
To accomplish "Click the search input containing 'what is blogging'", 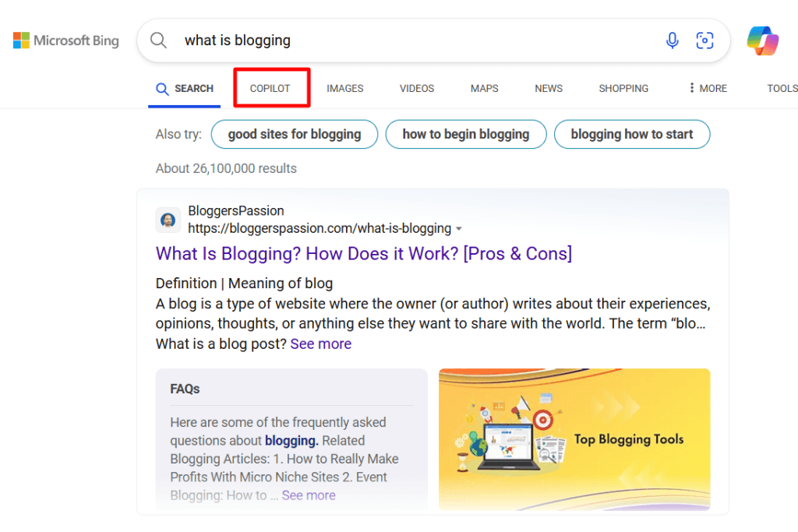I will coord(312,40).
